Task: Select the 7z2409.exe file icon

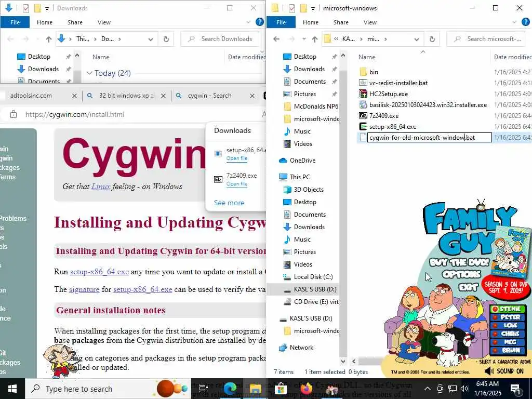Action: [363, 116]
